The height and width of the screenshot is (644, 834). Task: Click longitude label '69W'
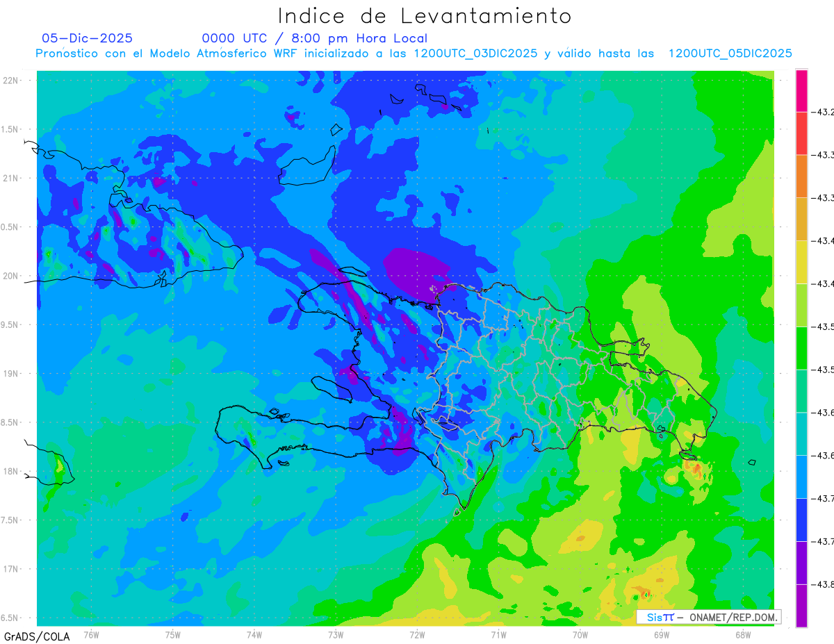coord(662,634)
